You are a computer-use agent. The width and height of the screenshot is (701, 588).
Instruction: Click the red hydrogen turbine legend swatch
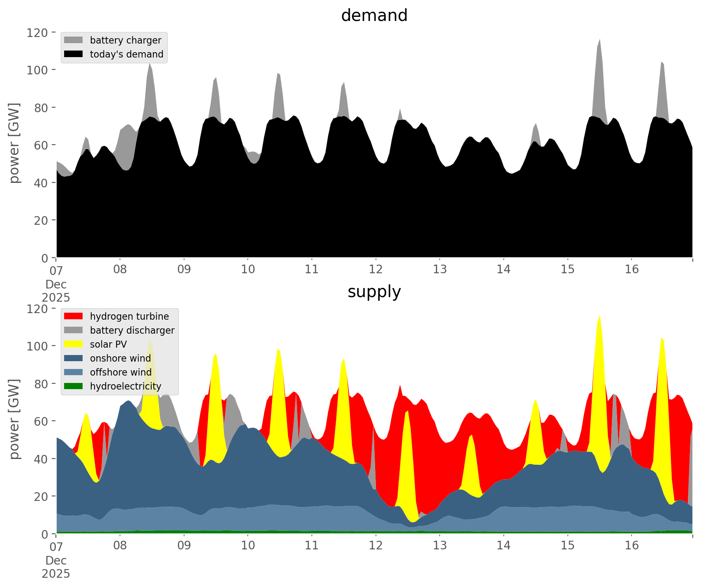74,316
